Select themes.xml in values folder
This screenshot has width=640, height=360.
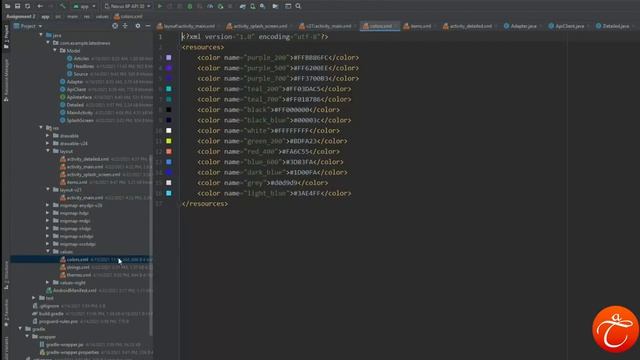79,275
